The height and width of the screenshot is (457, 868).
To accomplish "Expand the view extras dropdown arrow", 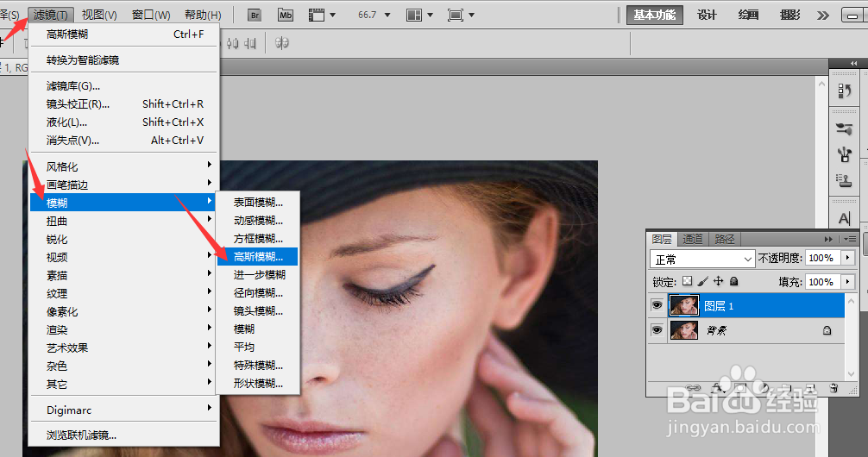I will pos(333,15).
